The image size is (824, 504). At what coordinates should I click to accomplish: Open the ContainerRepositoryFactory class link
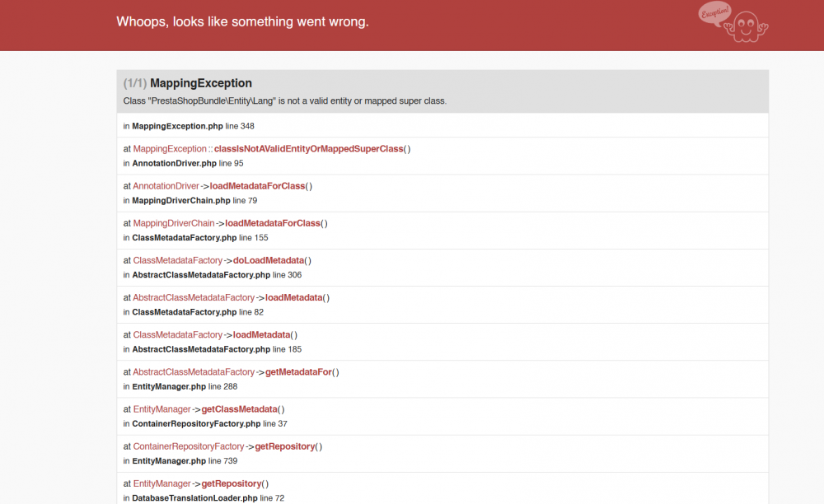[189, 446]
